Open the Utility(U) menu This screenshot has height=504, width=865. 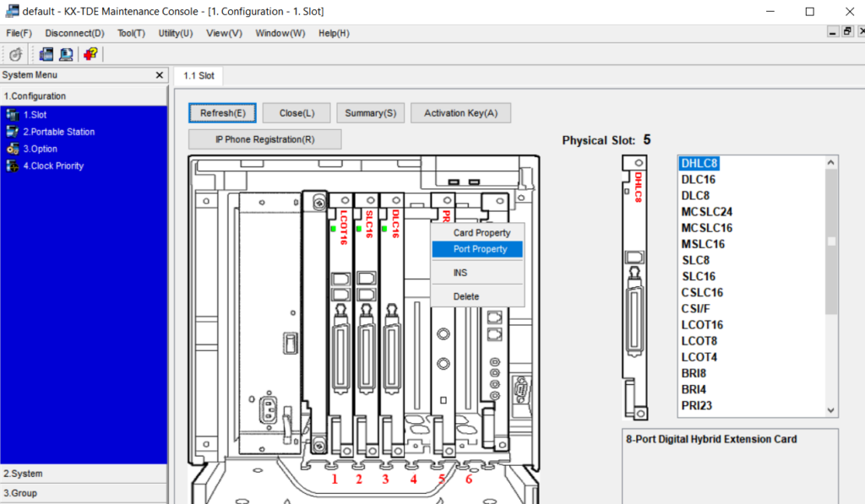[176, 33]
